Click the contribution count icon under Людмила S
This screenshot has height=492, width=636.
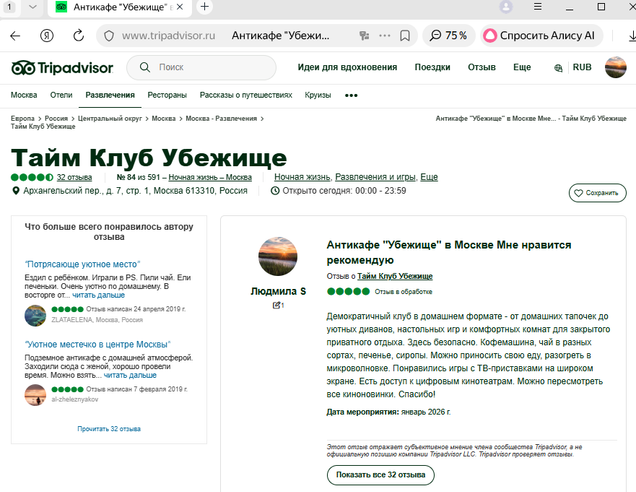(278, 305)
